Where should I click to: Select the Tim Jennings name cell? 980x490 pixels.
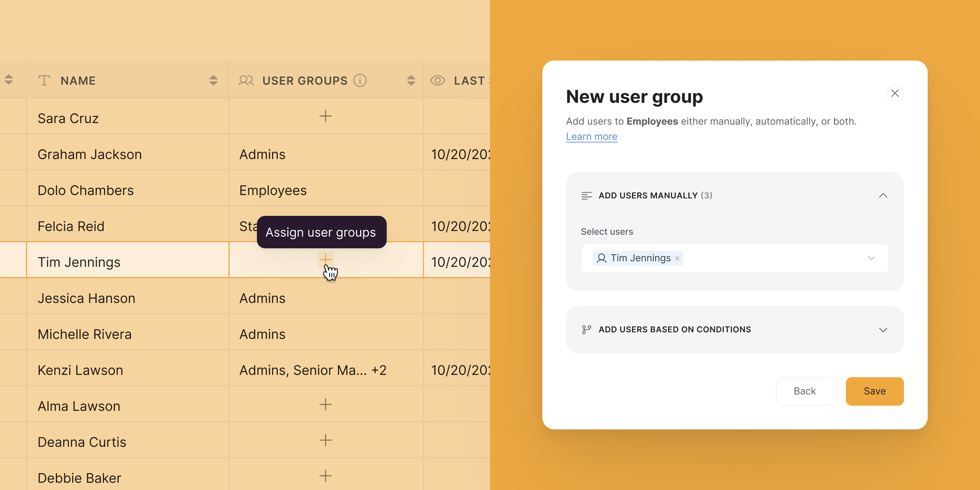pyautogui.click(x=128, y=260)
